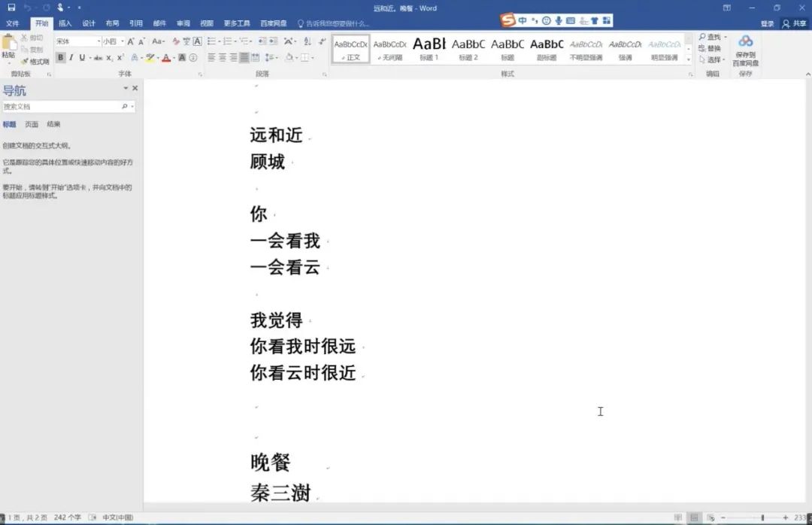Viewport: 812px width, 525px height.
Task: Toggle underline formatting
Action: point(82,57)
